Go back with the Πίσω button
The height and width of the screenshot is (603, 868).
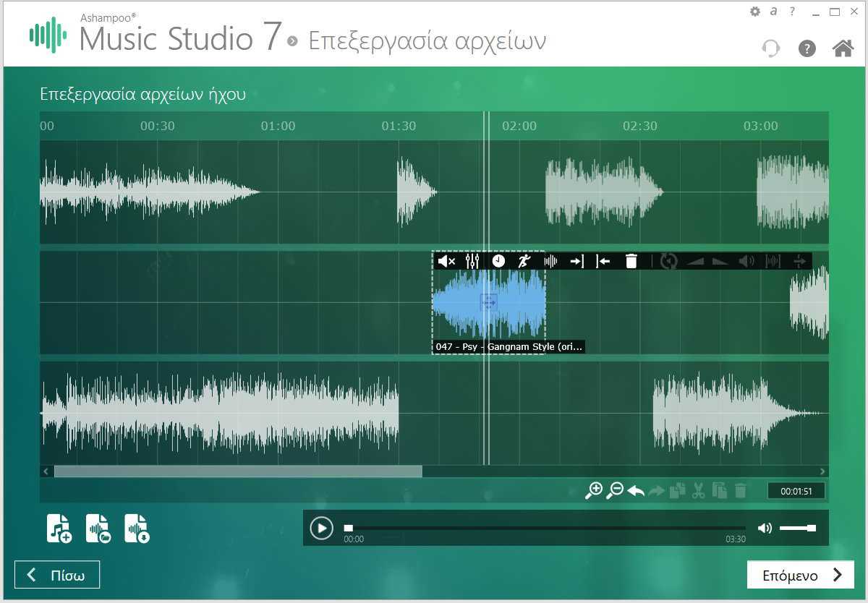point(57,576)
